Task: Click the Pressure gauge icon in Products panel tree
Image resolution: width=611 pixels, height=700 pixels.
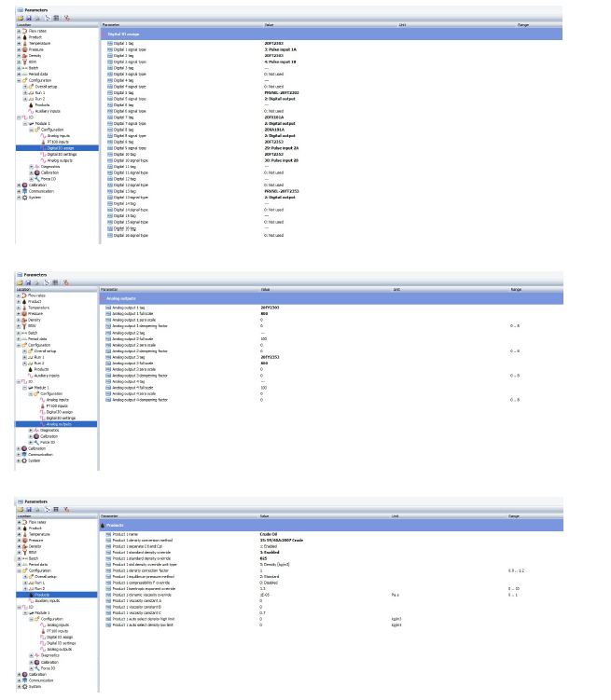Action: (x=25, y=541)
